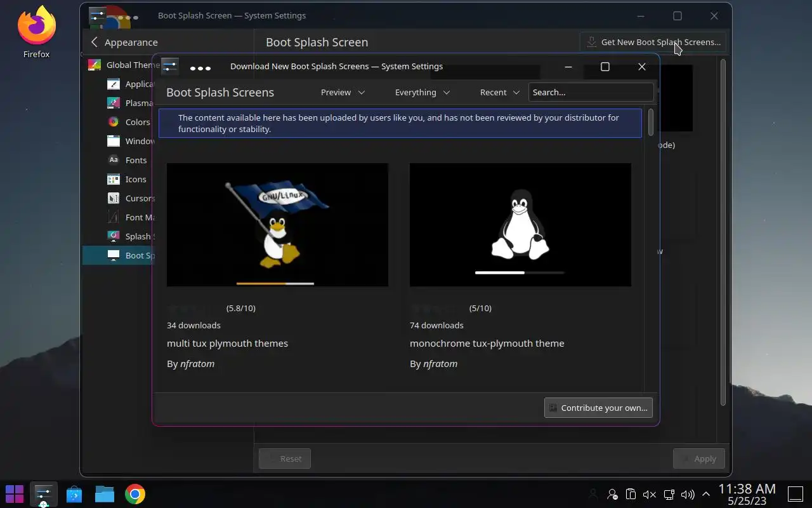
Task: Open the volume tray icon
Action: pos(688,494)
